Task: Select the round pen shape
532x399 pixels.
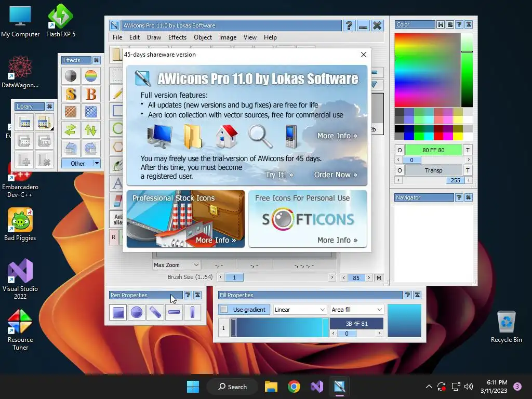Action: (137, 312)
